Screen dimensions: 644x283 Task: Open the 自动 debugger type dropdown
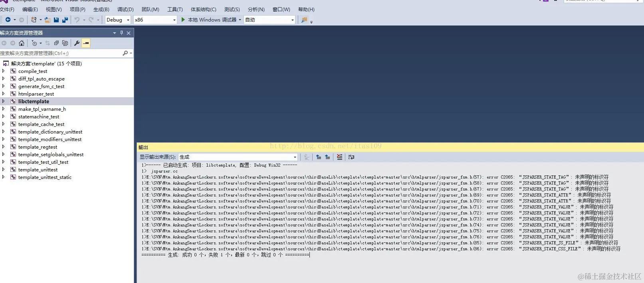tap(269, 20)
